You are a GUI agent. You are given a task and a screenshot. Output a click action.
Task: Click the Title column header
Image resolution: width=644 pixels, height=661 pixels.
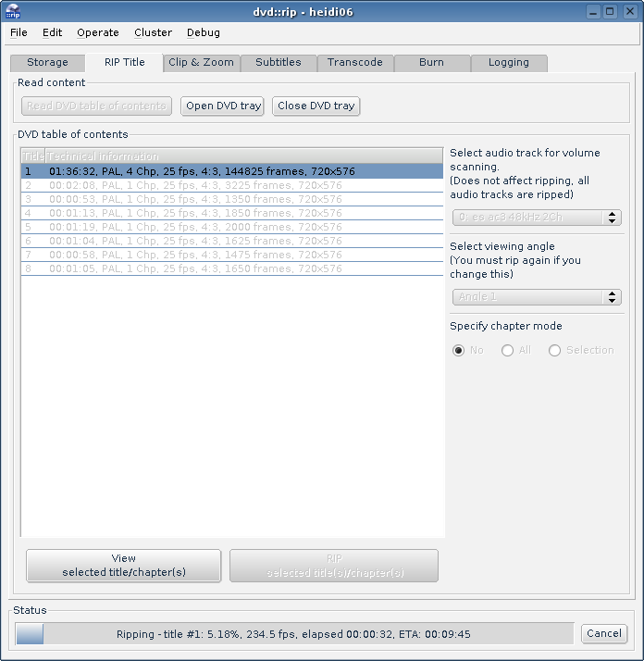click(x=33, y=156)
